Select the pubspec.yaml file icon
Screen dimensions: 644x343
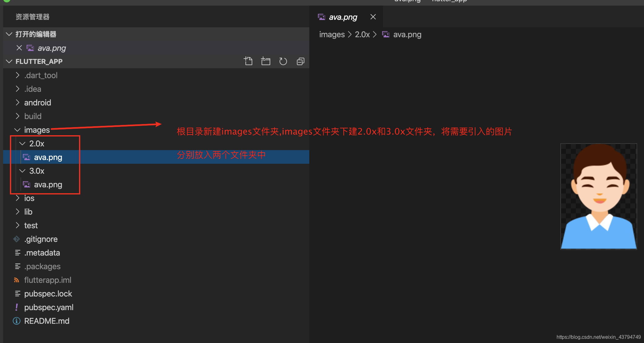point(16,307)
